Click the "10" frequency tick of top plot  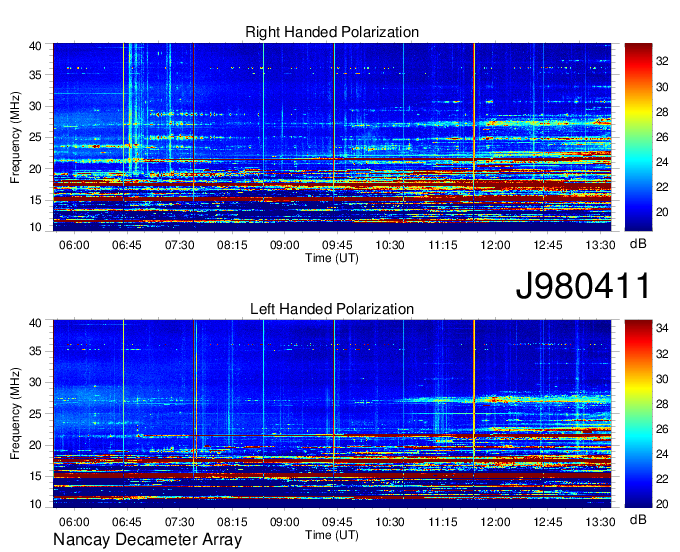tap(36, 227)
